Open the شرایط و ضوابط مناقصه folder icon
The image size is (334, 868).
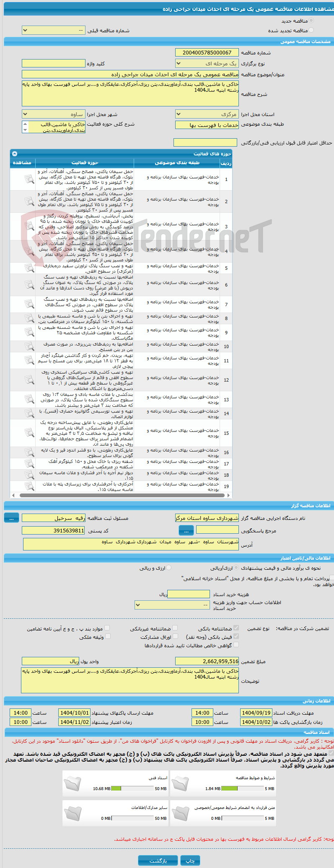(x=181, y=783)
